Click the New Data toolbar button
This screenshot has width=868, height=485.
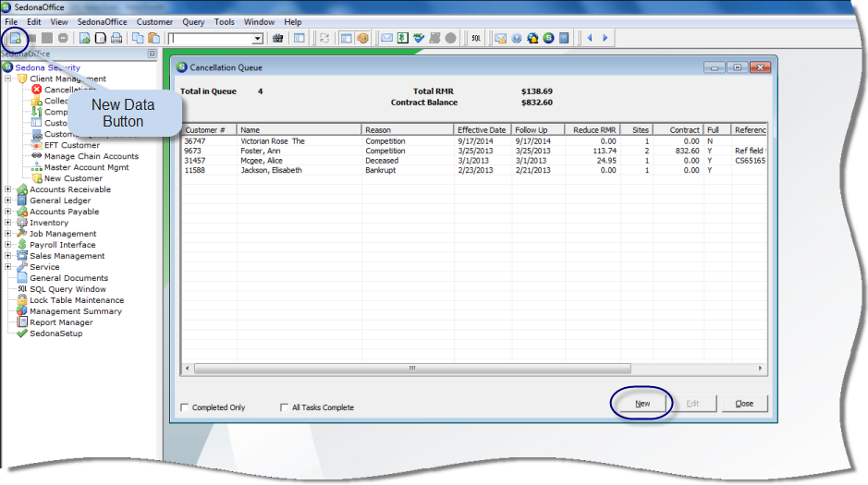pos(16,38)
